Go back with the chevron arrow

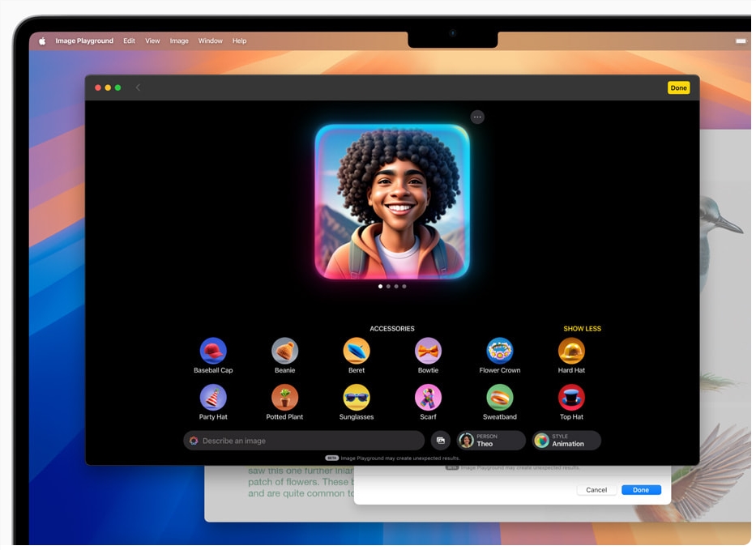click(138, 87)
